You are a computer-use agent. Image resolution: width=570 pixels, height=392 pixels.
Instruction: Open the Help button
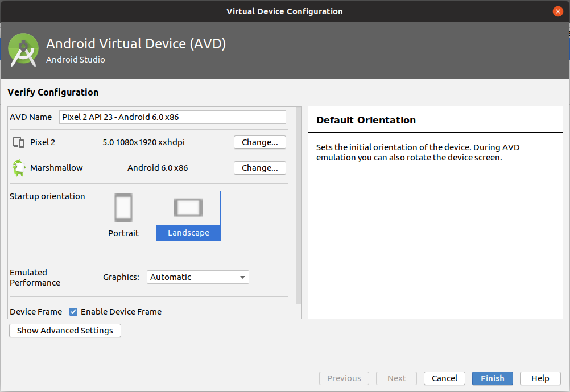540,378
